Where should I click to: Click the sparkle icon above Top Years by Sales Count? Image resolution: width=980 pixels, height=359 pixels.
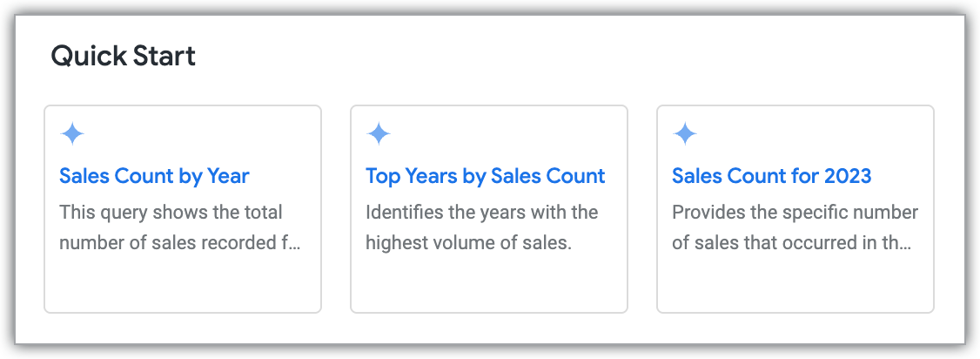(x=379, y=134)
